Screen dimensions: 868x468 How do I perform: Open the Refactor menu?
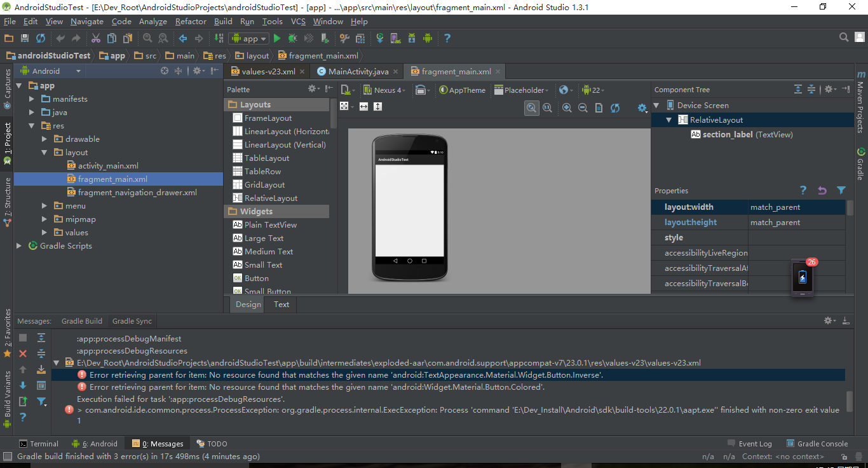(x=191, y=22)
